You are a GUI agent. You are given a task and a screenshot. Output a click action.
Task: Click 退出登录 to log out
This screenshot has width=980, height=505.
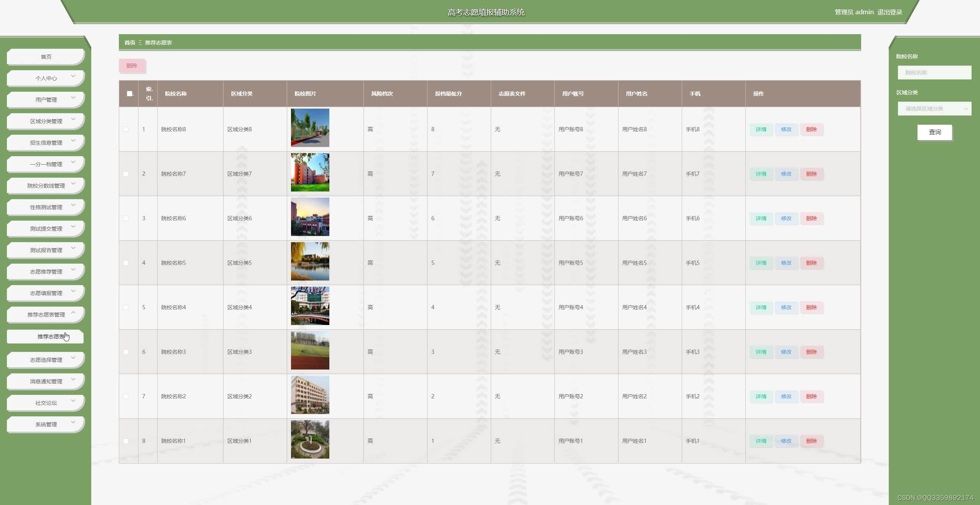tap(890, 12)
